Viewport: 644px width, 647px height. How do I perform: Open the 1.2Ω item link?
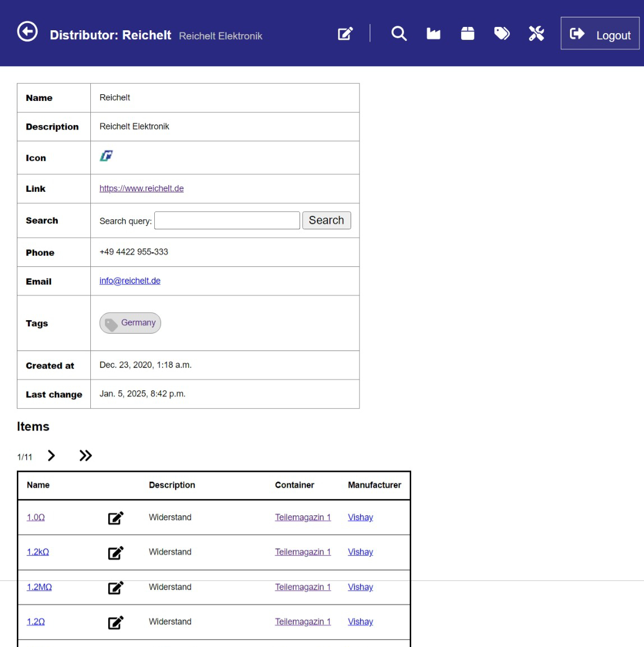(35, 622)
